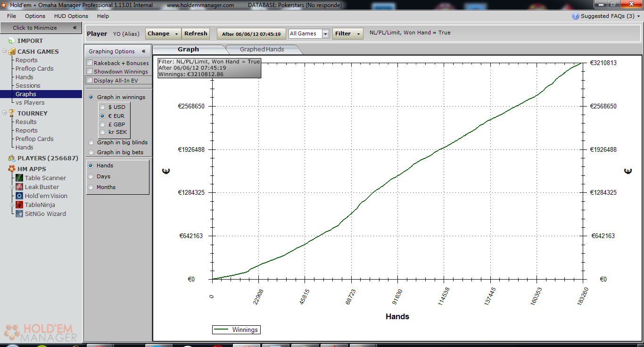Open Table Scanner app icon
This screenshot has width=644, height=347.
click(x=19, y=178)
